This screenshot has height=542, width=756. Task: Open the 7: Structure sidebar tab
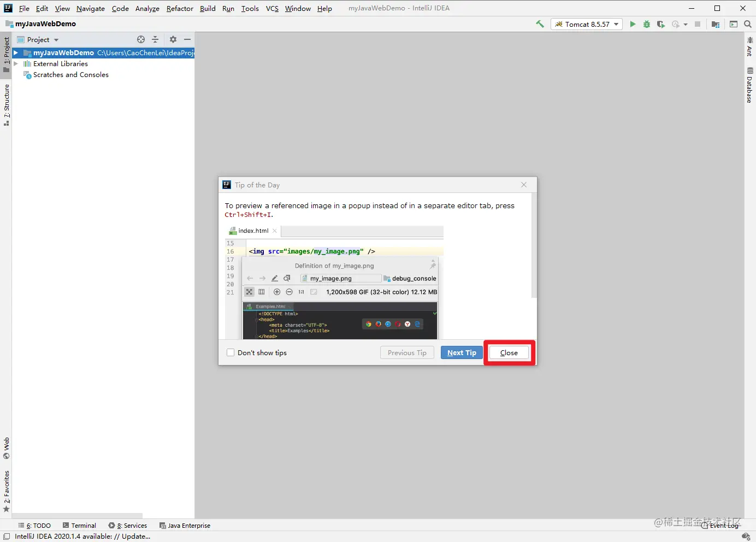tap(6, 105)
